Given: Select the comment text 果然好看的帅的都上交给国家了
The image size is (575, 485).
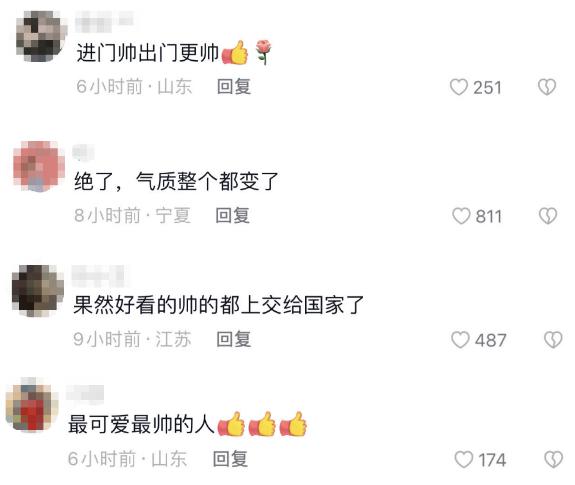Looking at the screenshot, I should pyautogui.click(x=218, y=305).
